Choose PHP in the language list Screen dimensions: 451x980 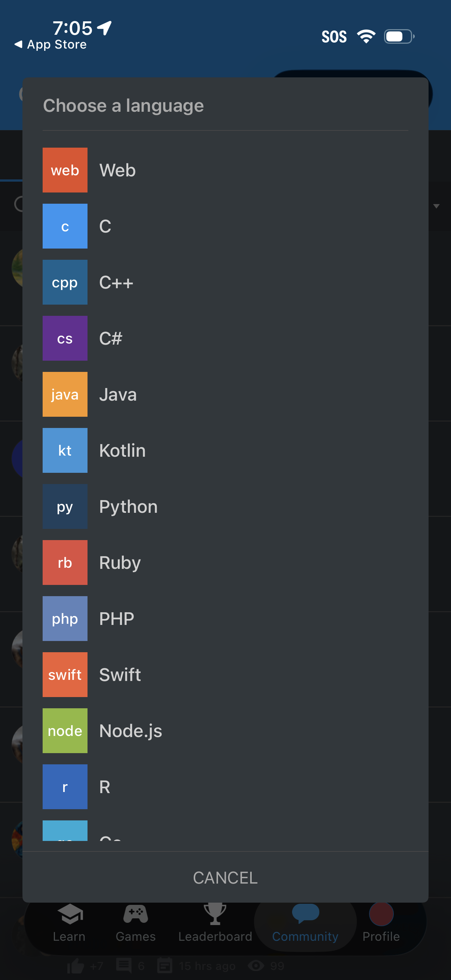(116, 619)
